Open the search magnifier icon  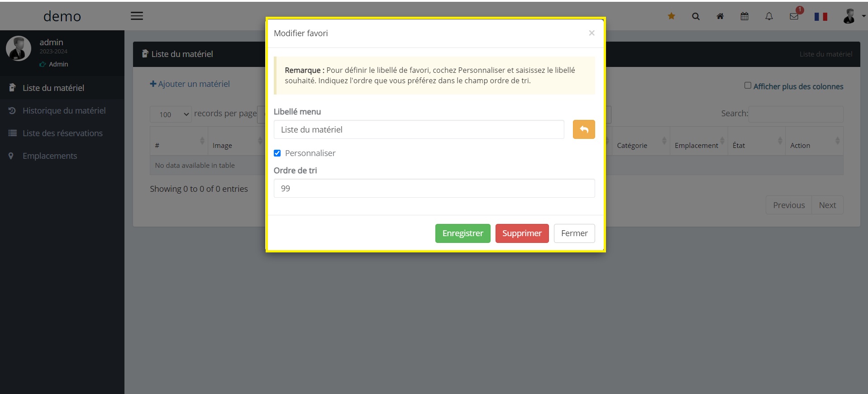[696, 16]
